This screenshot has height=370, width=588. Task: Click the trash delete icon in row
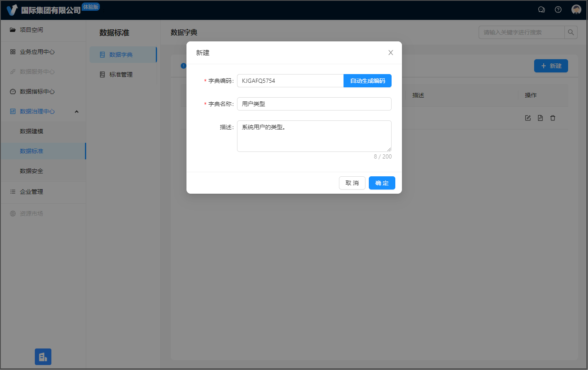point(552,118)
